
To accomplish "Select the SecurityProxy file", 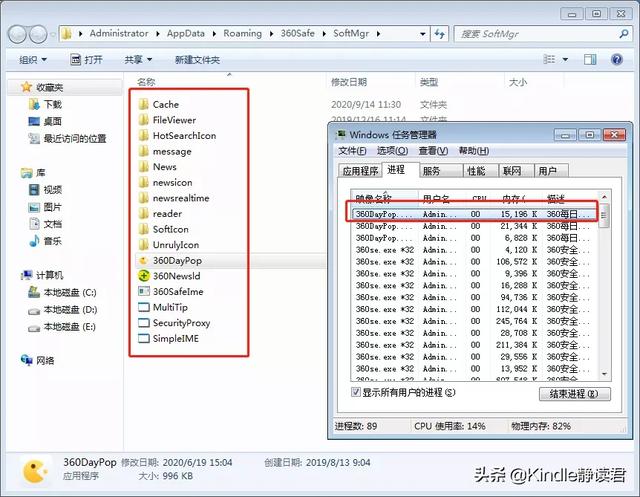I will click(180, 323).
